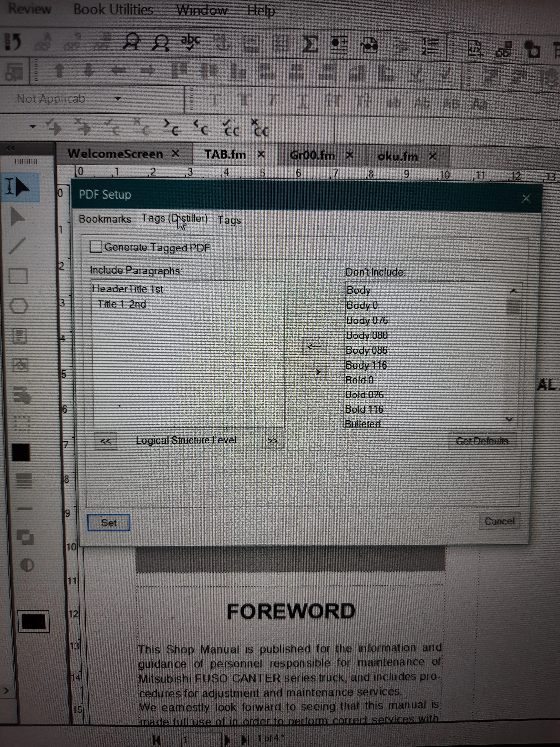Select the line drawing tool
Screen dimensions: 560x747
18,246
